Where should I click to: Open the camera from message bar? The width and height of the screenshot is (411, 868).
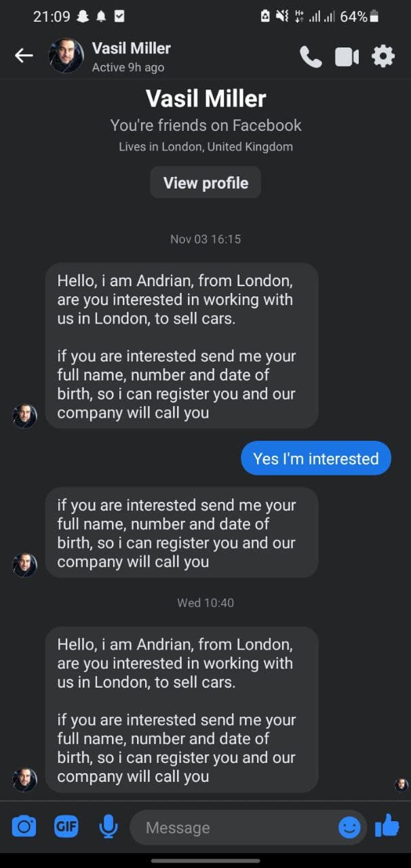24,827
